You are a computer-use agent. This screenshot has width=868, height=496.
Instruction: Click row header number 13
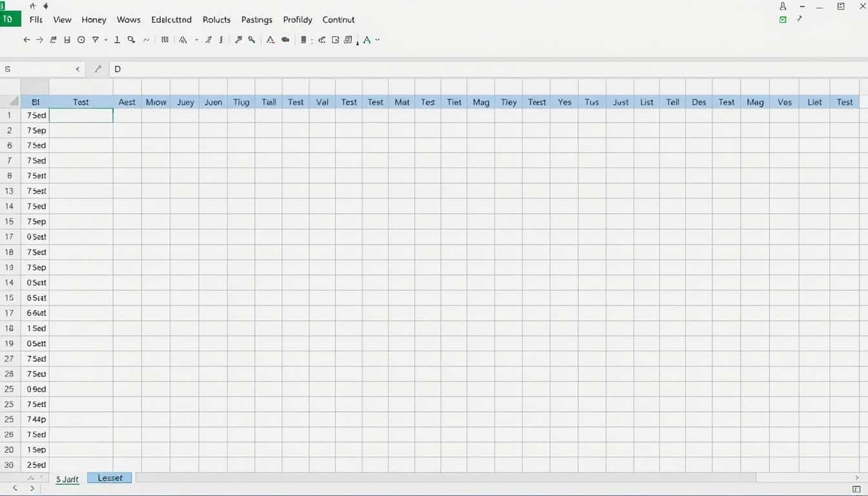pos(9,191)
